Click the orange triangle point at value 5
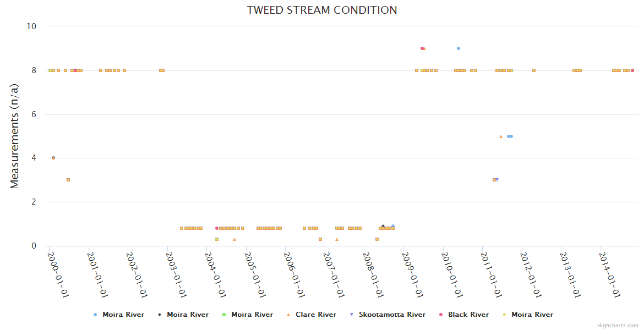 pos(501,136)
